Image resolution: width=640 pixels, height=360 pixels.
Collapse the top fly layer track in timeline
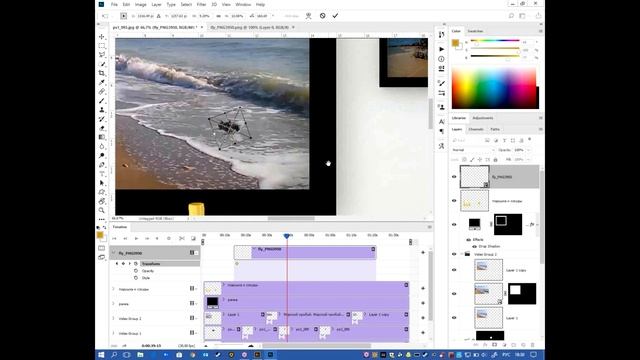(x=113, y=253)
